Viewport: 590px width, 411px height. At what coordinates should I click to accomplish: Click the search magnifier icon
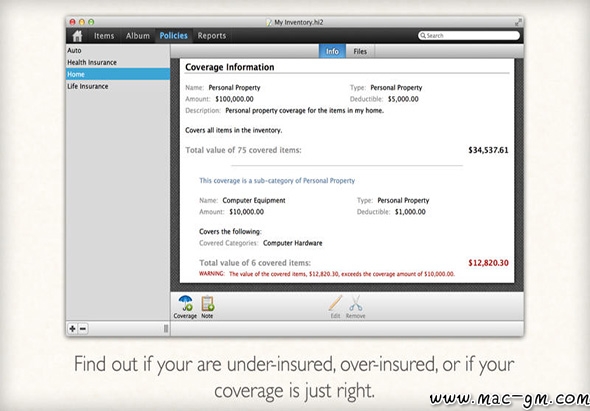[423, 35]
